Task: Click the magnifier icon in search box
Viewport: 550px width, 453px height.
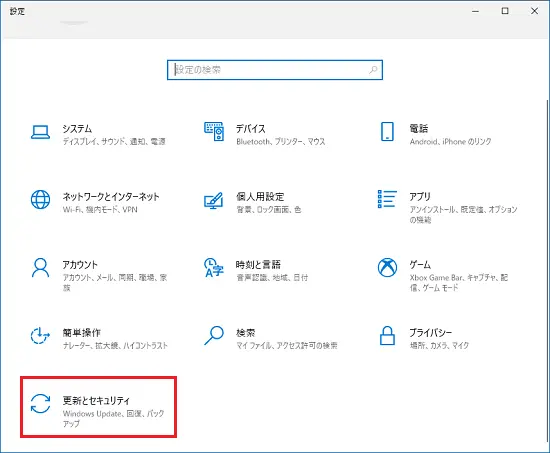Action: pos(373,70)
